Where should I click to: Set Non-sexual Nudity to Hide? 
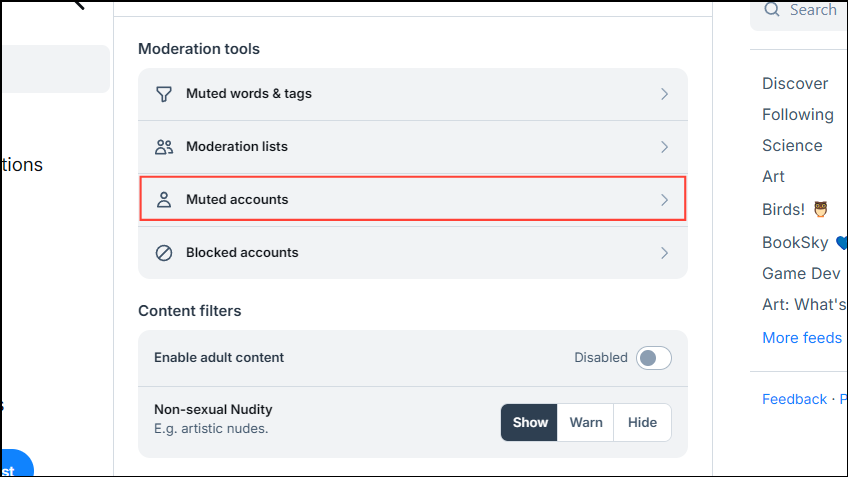tap(642, 422)
